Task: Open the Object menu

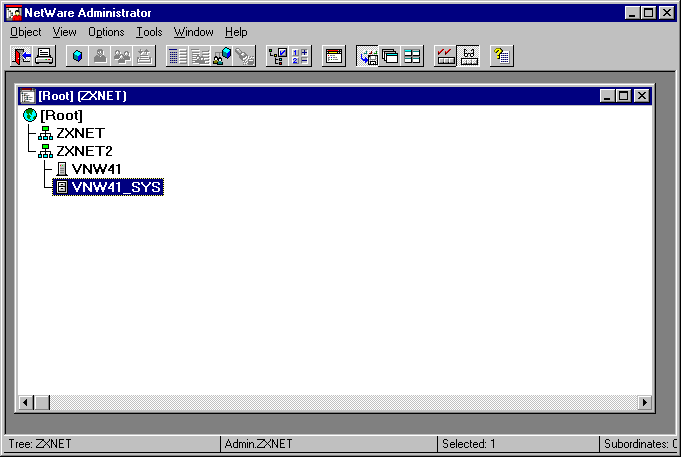Action: pos(26,32)
